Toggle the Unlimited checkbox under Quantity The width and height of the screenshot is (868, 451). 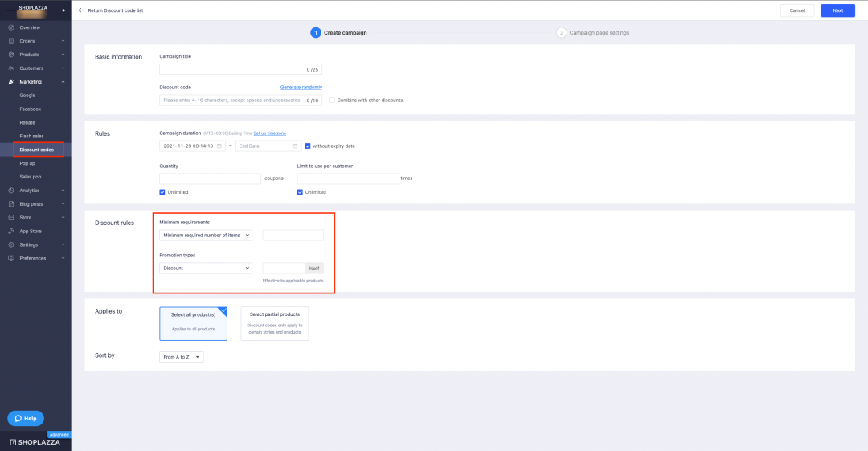tap(162, 192)
